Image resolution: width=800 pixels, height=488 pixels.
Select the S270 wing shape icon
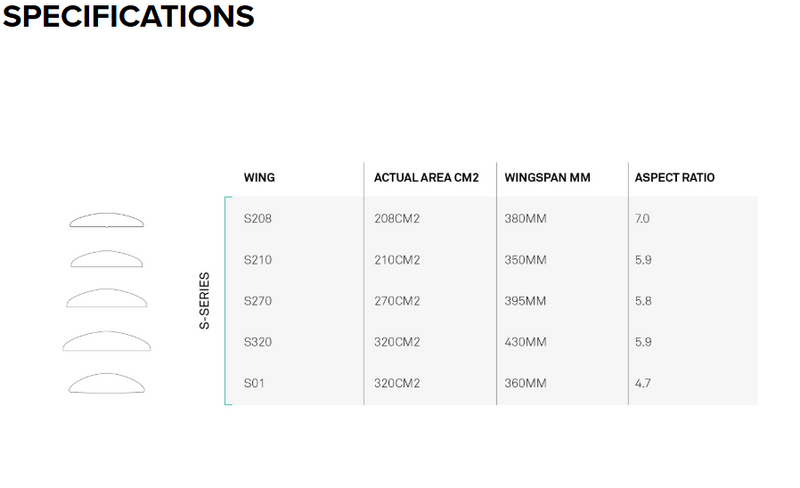tap(106, 298)
